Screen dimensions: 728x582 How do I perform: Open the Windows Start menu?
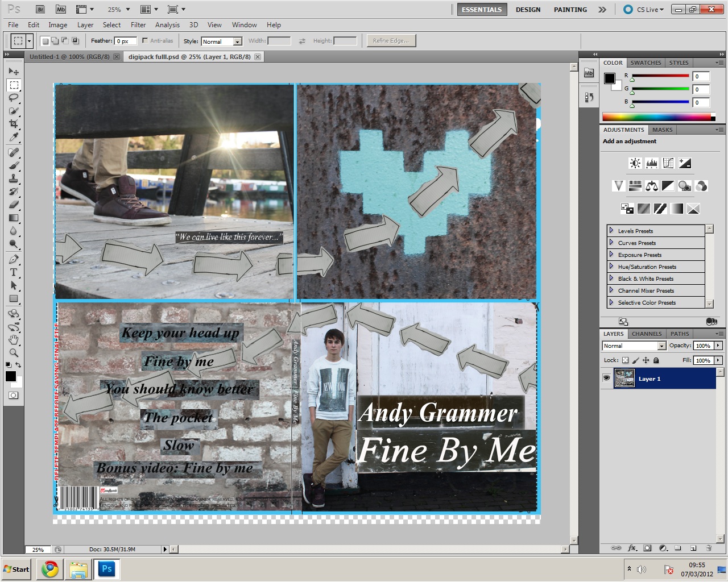16,569
